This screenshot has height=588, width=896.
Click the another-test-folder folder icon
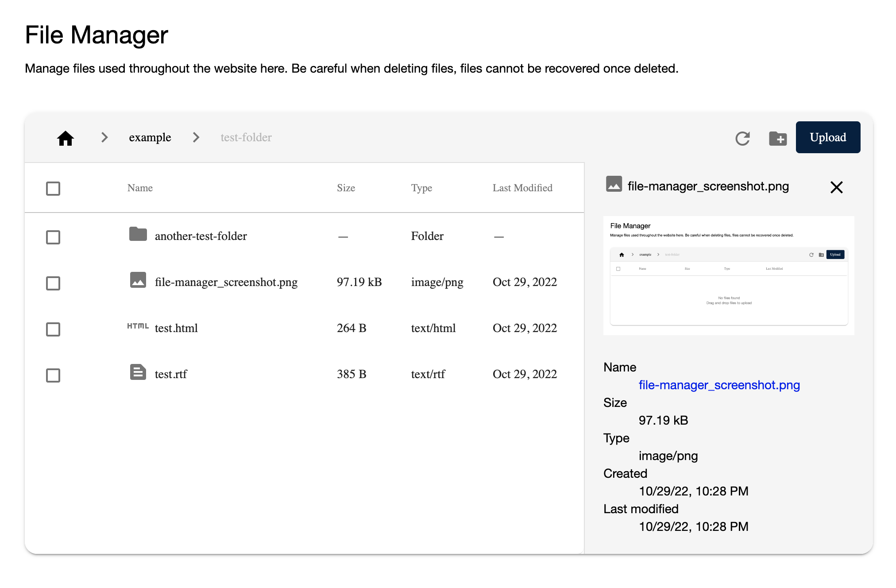(138, 234)
